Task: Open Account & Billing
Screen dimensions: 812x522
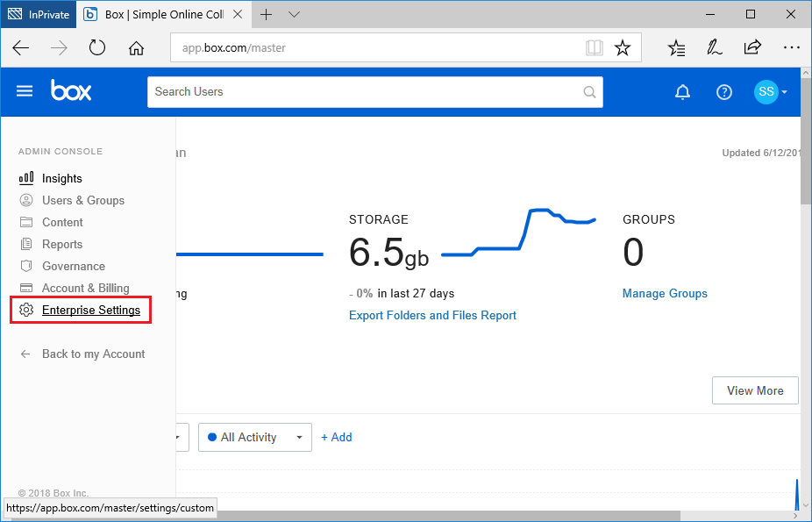Action: (x=85, y=288)
